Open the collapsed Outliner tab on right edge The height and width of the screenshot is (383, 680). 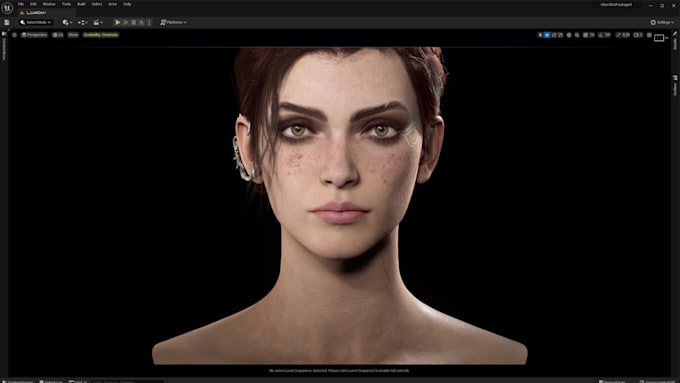click(675, 85)
